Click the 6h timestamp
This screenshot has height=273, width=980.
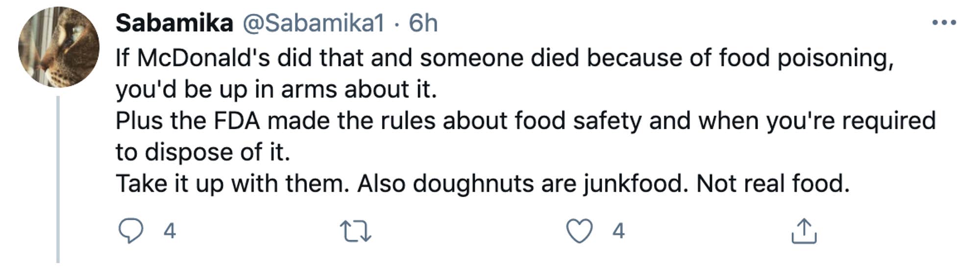click(423, 23)
